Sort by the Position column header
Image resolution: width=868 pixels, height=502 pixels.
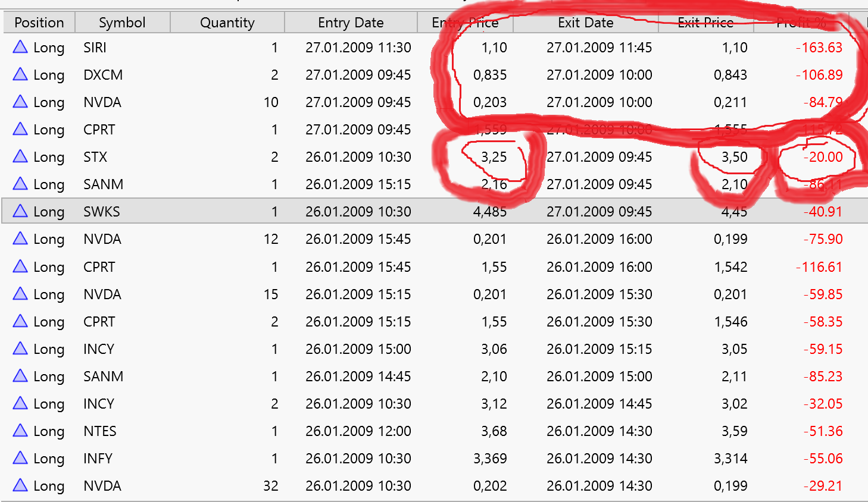coord(39,23)
